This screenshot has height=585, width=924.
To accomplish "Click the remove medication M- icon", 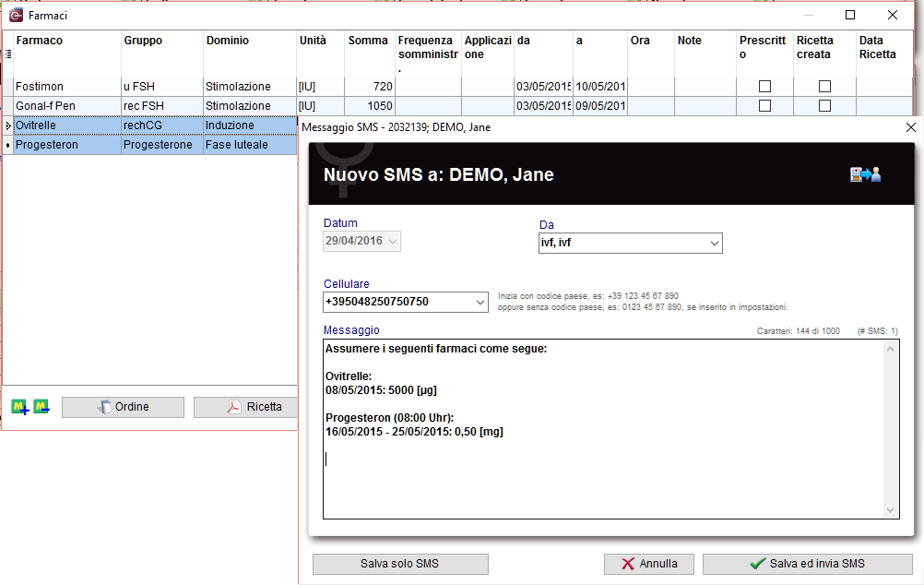I will 41,406.
